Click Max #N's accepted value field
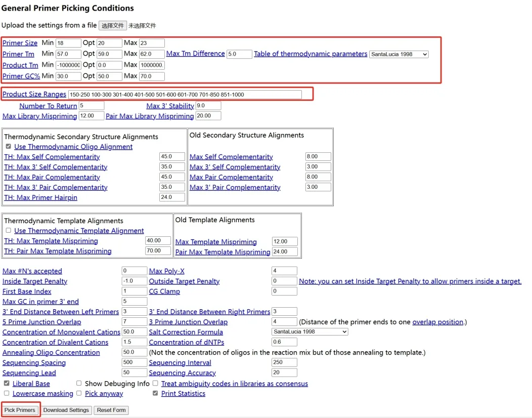Image resolution: width=532 pixels, height=418 pixels. (135, 271)
